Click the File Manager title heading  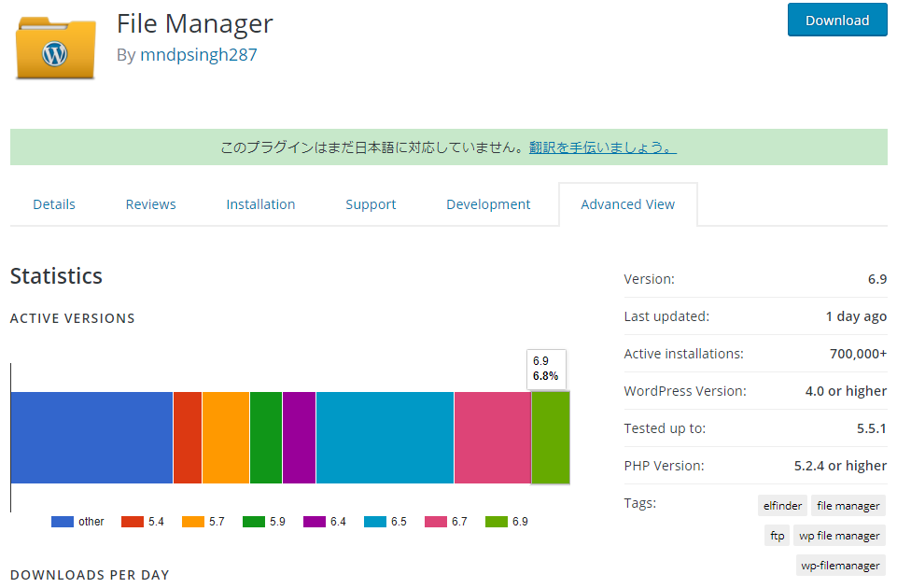click(x=195, y=24)
